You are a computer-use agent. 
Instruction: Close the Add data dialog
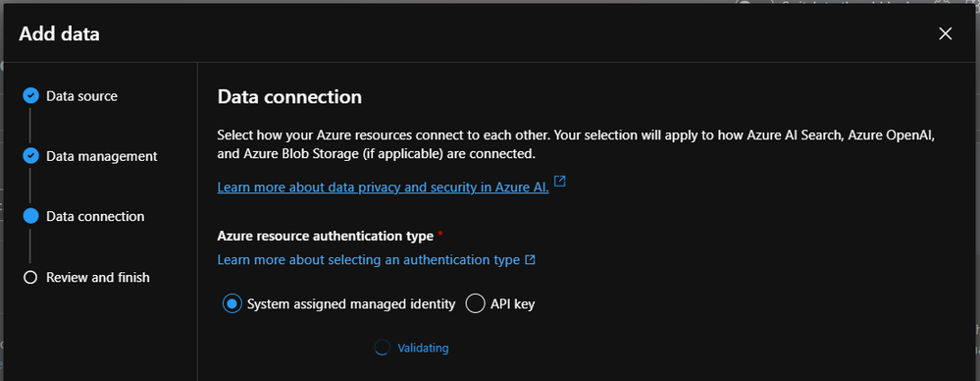(x=945, y=33)
